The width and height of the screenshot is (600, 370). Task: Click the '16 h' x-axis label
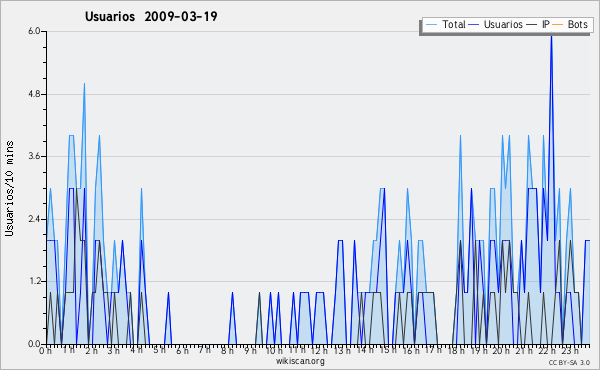411,350
